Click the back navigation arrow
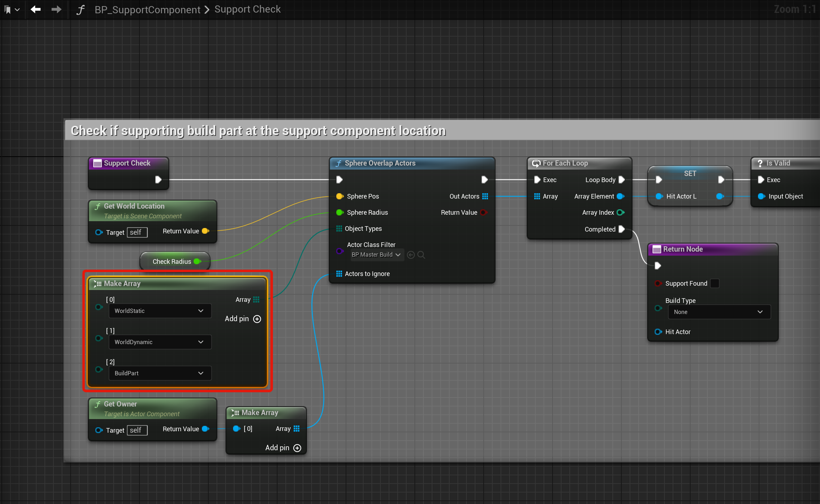820x504 pixels. pos(35,9)
